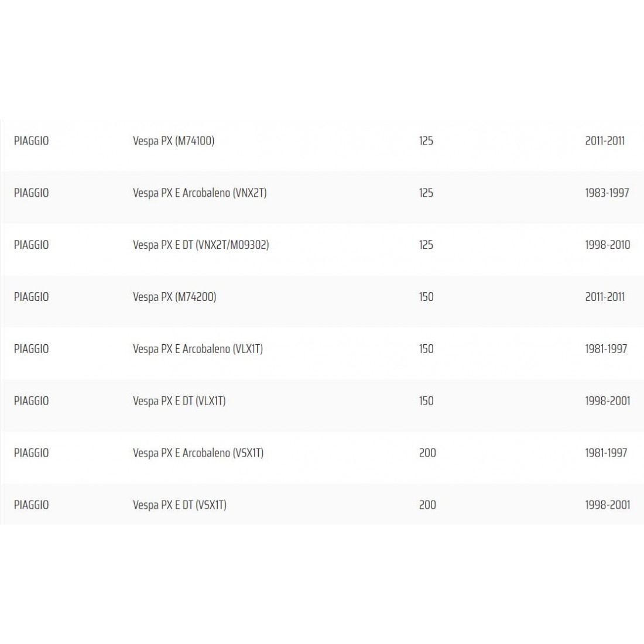The width and height of the screenshot is (644, 644).
Task: Select 1998-2001 in the DT (VSX1T) row
Action: [x=608, y=505]
